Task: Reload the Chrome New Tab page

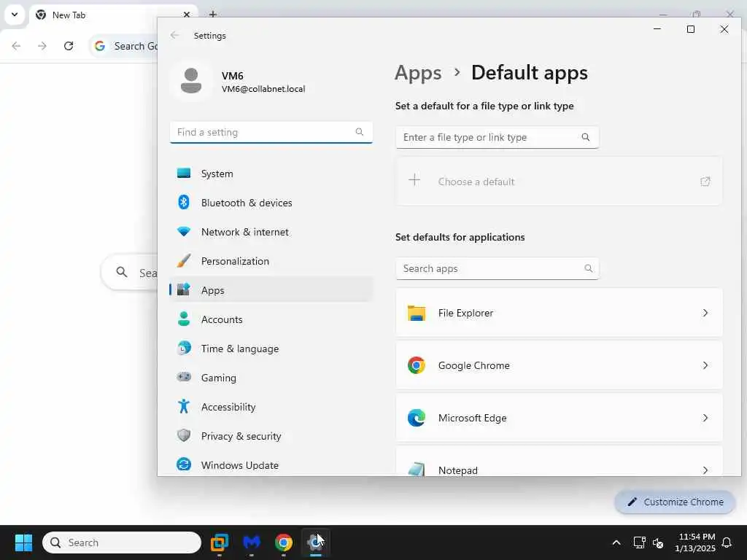Action: (69, 46)
